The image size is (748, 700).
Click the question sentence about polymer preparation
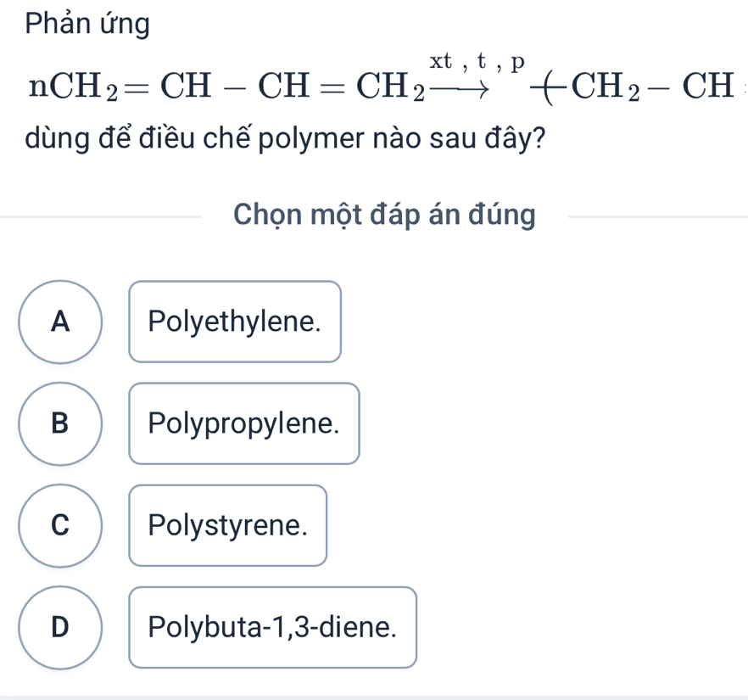pos(285,138)
